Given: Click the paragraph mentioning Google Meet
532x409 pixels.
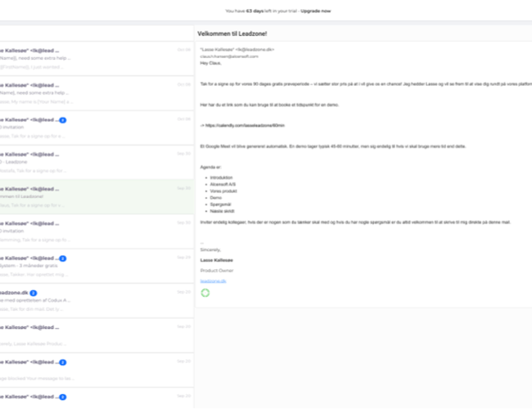Looking at the screenshot, I should (333, 146).
